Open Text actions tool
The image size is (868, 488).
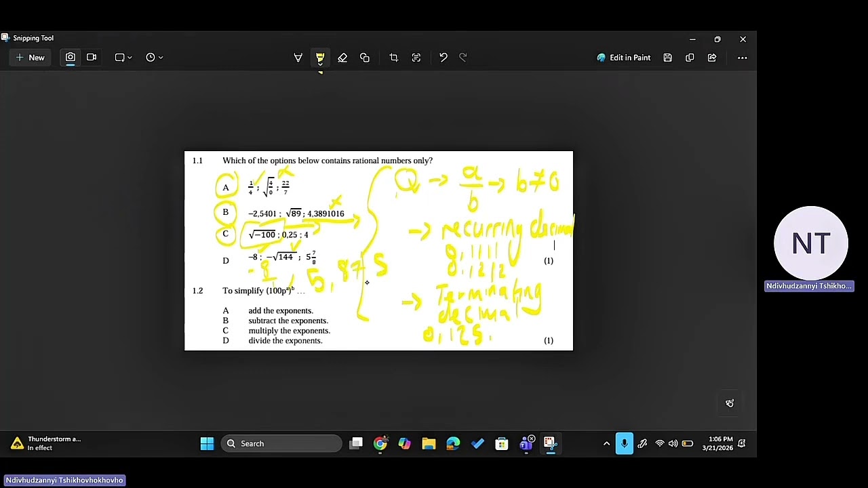(x=416, y=58)
